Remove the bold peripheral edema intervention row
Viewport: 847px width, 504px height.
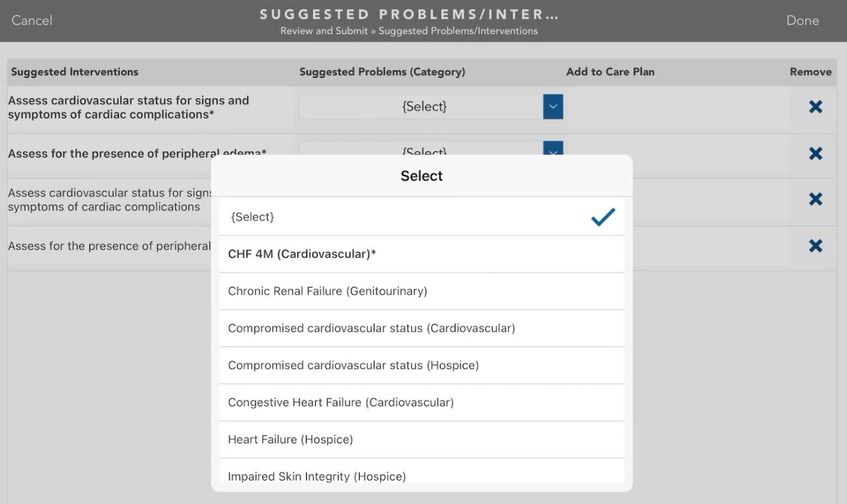815,154
